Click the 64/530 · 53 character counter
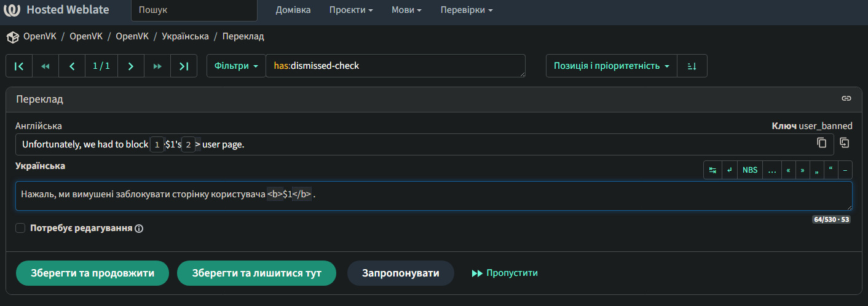This screenshot has height=306, width=868. tap(832, 219)
